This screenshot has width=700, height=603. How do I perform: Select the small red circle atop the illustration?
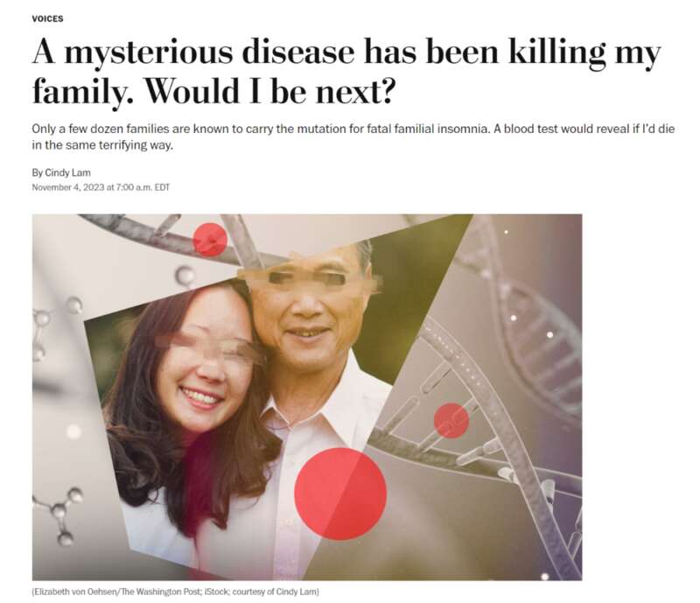pos(210,240)
